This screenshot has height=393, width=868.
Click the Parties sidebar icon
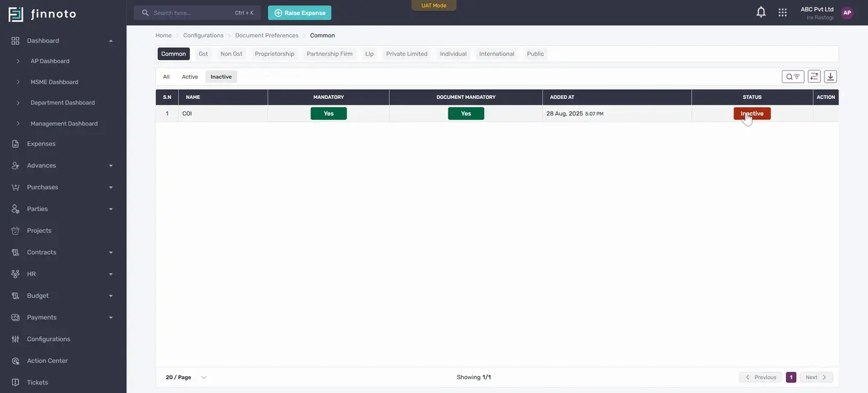(16, 209)
